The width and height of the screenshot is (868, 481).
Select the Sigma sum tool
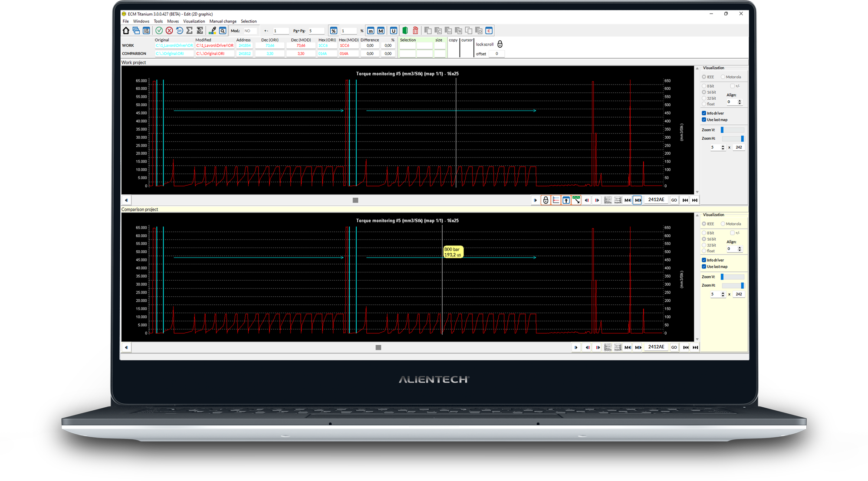(189, 30)
